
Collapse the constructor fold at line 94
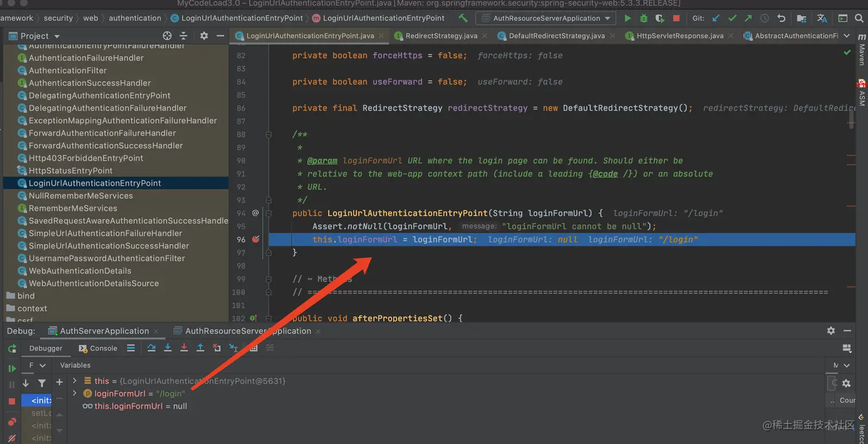click(268, 213)
